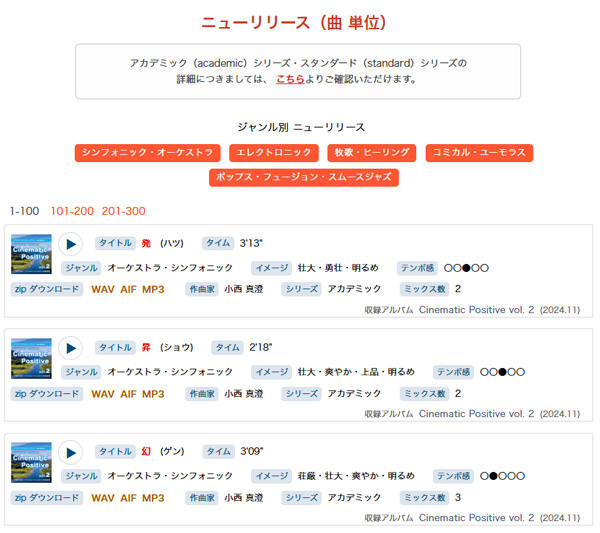Open album thumbnail of track 昇
The height and width of the screenshot is (533, 600).
31,358
